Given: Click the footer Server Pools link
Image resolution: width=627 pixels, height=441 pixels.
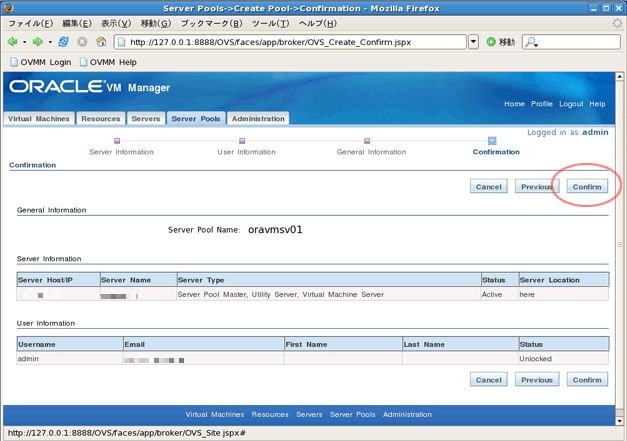Looking at the screenshot, I should click(353, 415).
